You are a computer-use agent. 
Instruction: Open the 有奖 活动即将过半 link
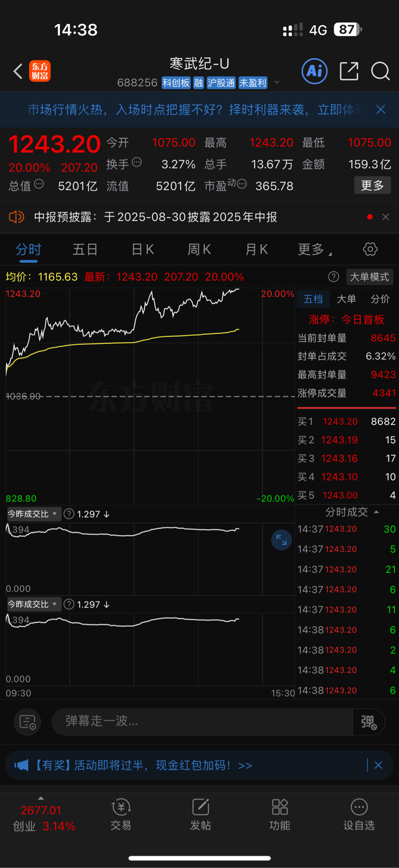point(143,765)
